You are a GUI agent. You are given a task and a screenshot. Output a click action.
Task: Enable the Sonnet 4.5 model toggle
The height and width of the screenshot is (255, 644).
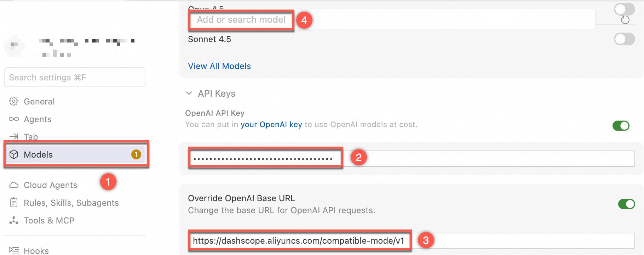624,39
